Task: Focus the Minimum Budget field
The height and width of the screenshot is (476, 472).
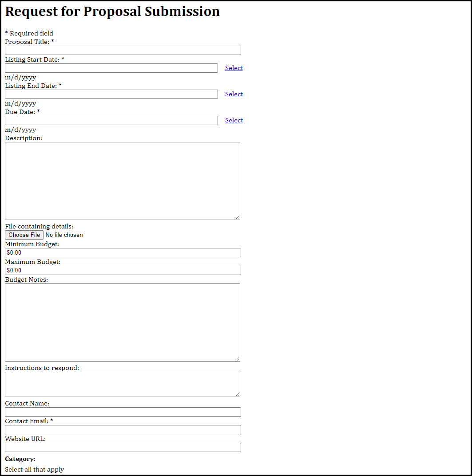Action: [x=123, y=253]
